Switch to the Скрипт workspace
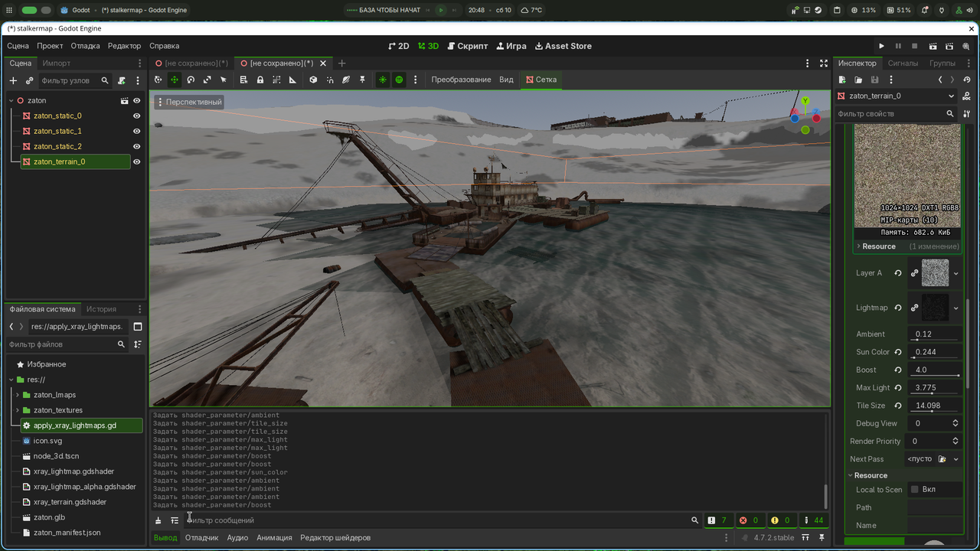This screenshot has height=551, width=980. pos(467,46)
